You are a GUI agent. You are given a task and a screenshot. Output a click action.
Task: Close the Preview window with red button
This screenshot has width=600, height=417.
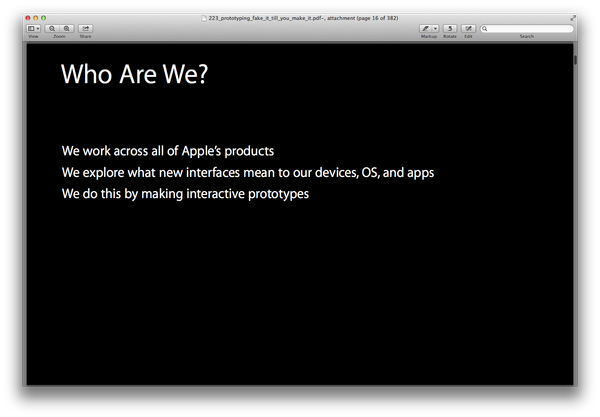(30, 18)
